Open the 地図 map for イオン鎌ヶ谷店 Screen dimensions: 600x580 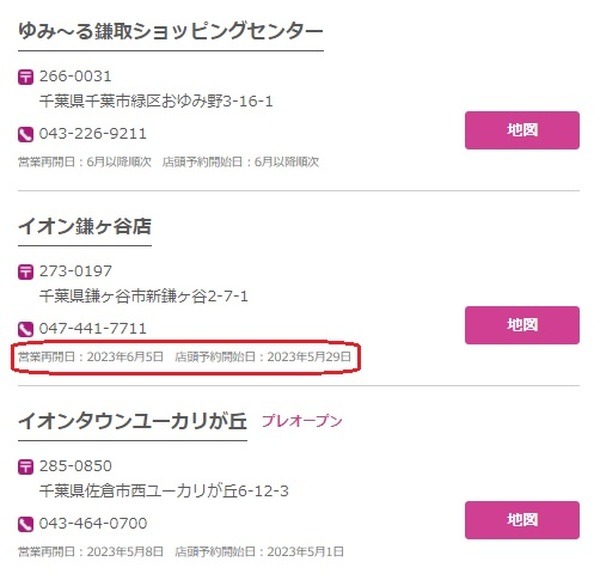[522, 325]
